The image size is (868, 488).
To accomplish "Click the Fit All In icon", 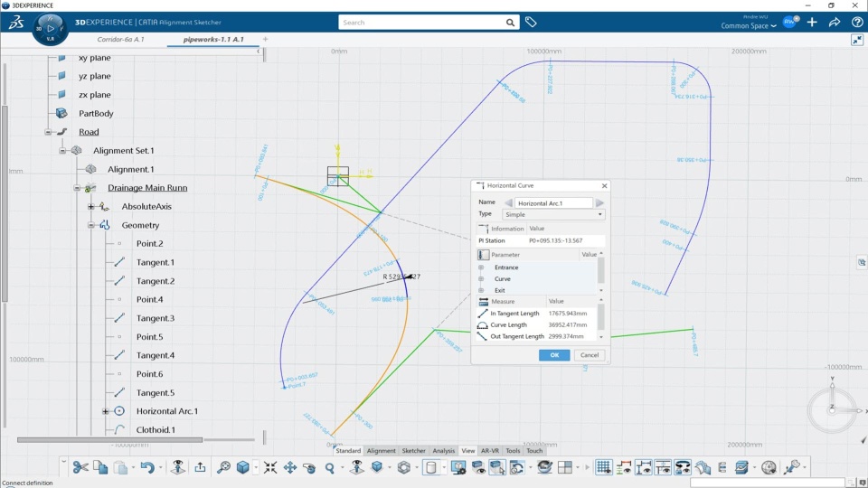I will click(270, 467).
